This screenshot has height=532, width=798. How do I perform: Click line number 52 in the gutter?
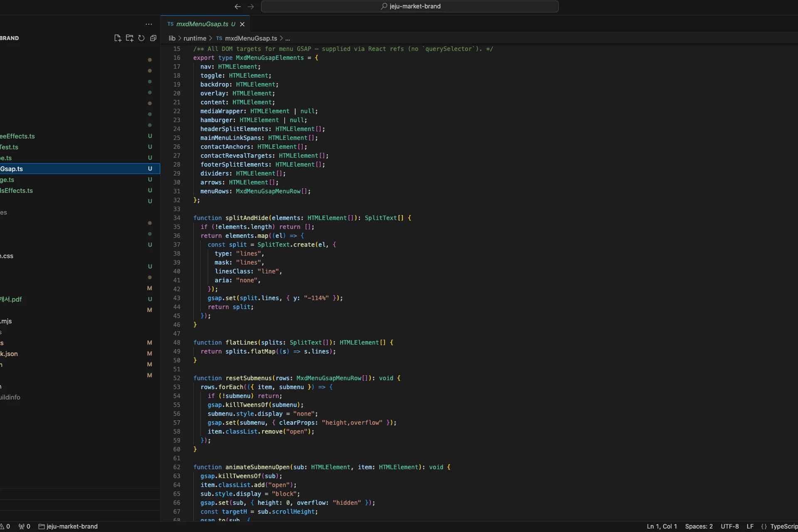pyautogui.click(x=177, y=378)
